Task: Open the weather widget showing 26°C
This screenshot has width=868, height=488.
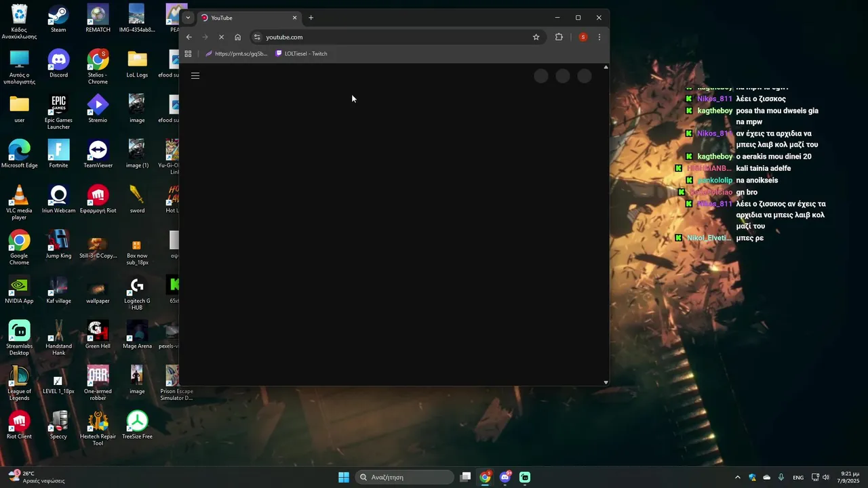Action: [x=37, y=477]
